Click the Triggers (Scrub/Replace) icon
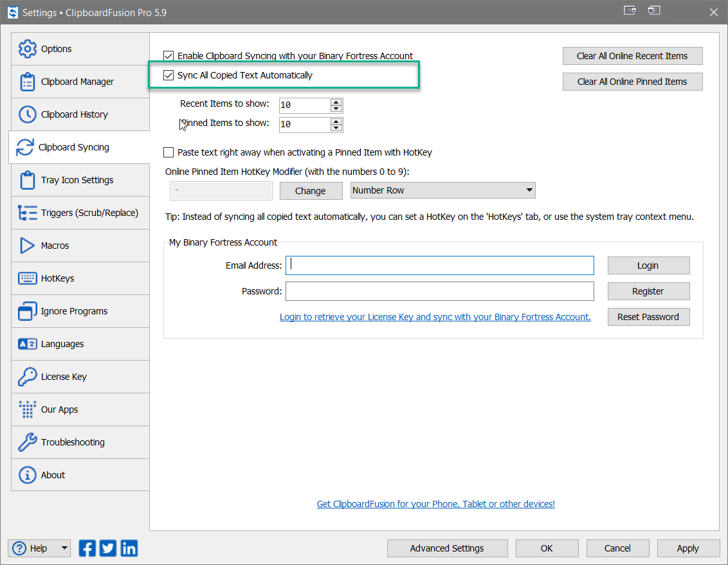This screenshot has height=565, width=728. pyautogui.click(x=28, y=213)
